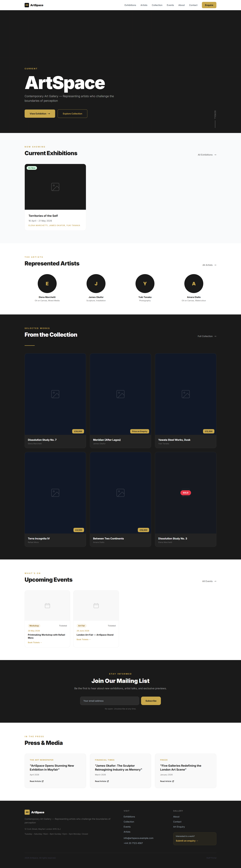The width and height of the screenshot is (241, 868).
Task: Email info@artspace.example.com from footer
Action: (x=138, y=838)
